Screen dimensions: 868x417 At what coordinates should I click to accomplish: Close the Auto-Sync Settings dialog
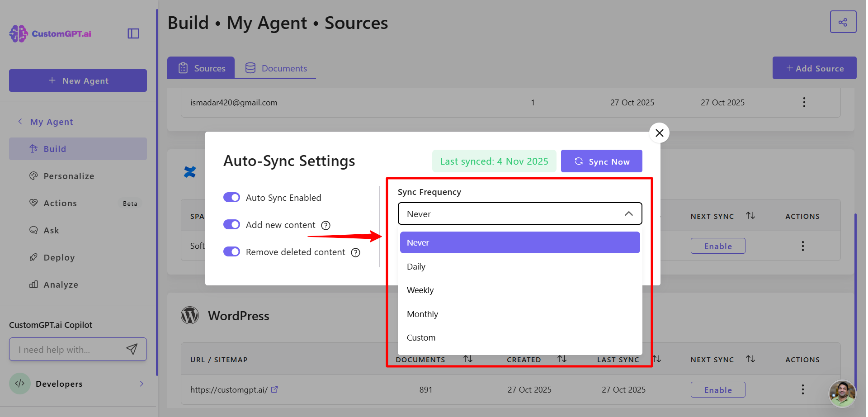(659, 133)
